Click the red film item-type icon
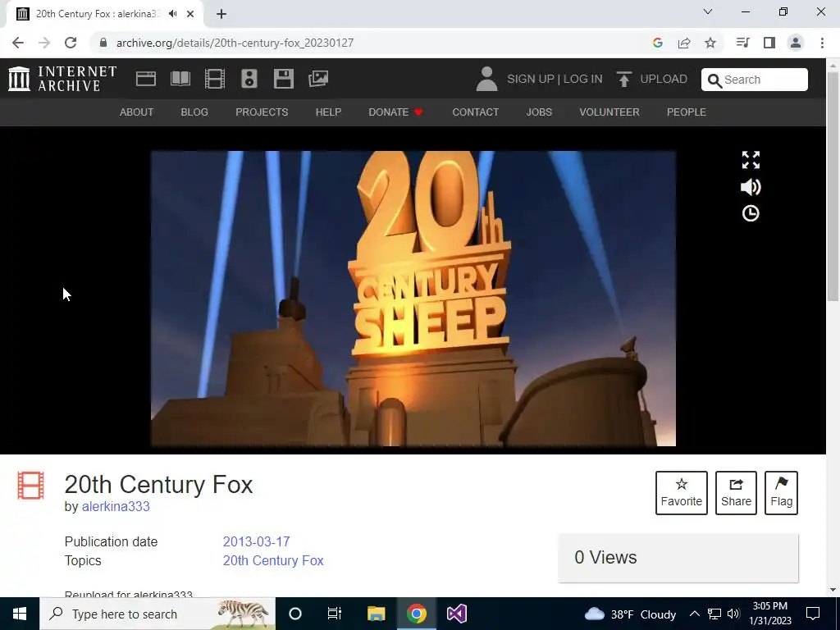Viewport: 840px width, 630px height. (30, 486)
